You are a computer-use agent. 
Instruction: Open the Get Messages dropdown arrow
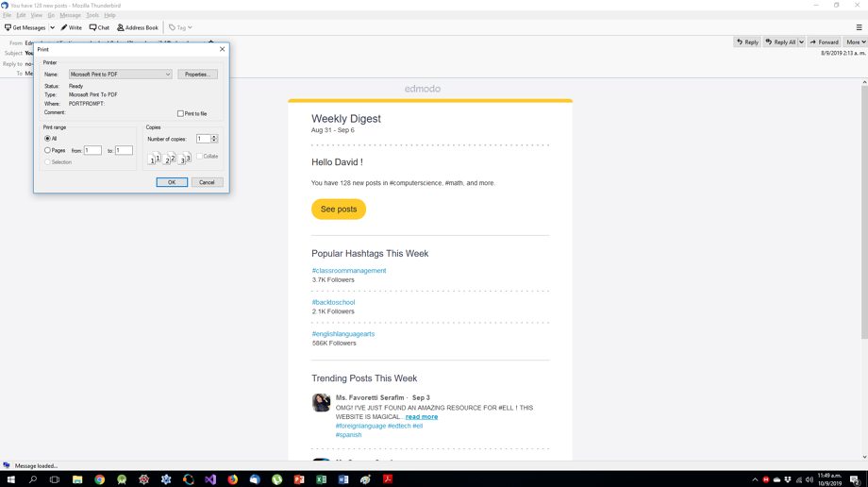click(x=52, y=27)
